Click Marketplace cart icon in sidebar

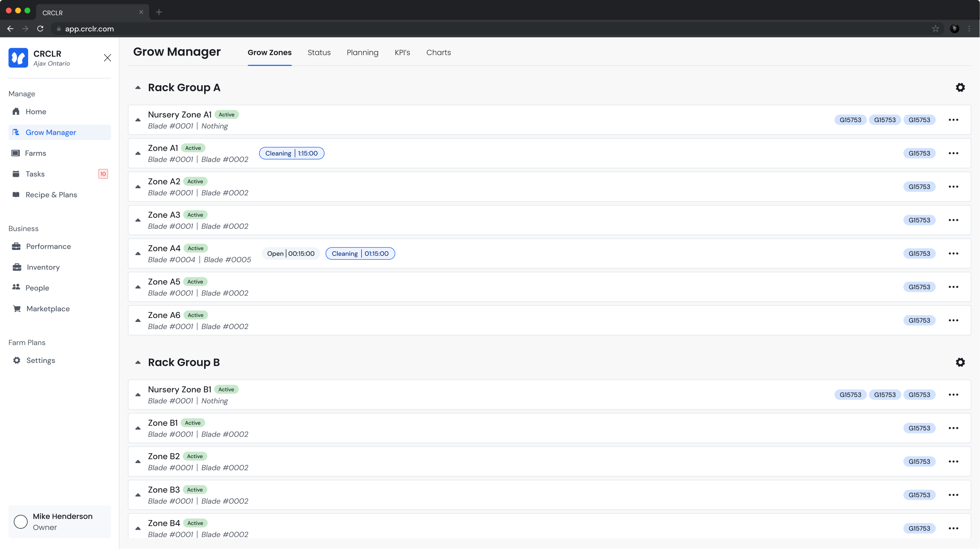pos(17,309)
